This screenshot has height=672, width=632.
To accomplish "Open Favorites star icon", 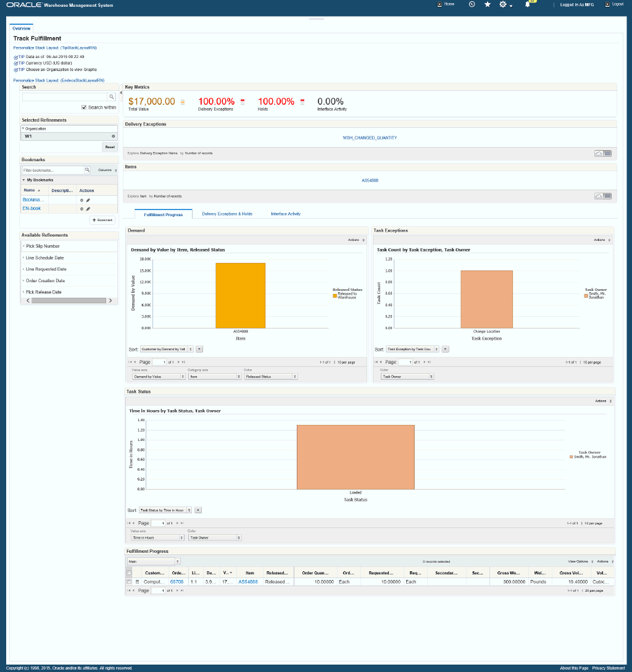I will (x=488, y=4).
